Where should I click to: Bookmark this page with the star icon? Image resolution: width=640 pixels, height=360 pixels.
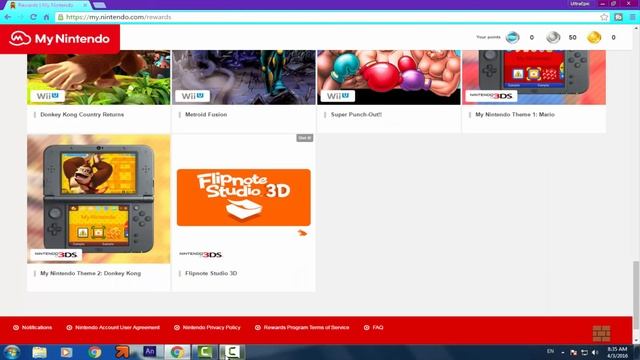604,17
